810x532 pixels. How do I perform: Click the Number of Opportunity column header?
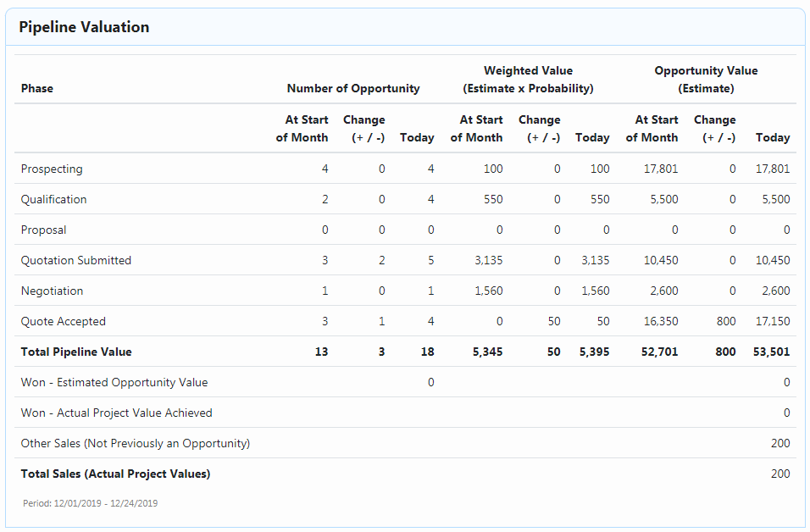point(353,88)
